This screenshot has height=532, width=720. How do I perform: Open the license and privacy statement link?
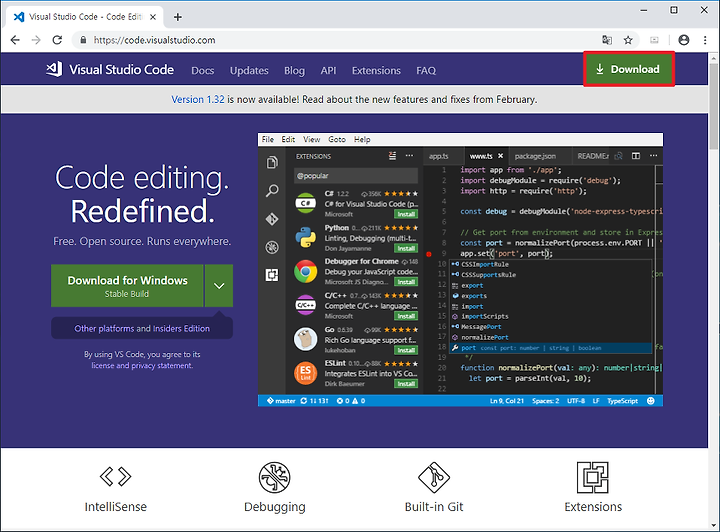[142, 365]
